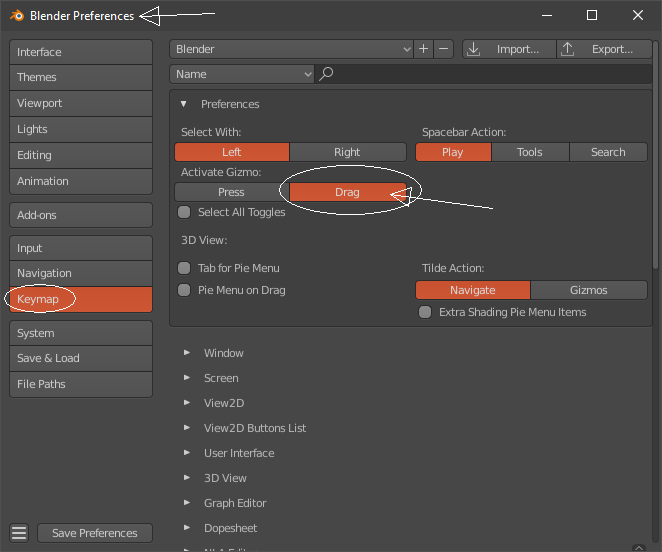662x552 pixels.
Task: Set Spacebar Action to Play
Action: click(453, 152)
